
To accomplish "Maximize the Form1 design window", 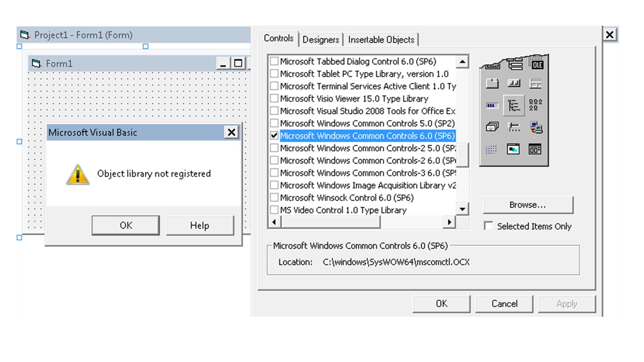I will tap(238, 63).
